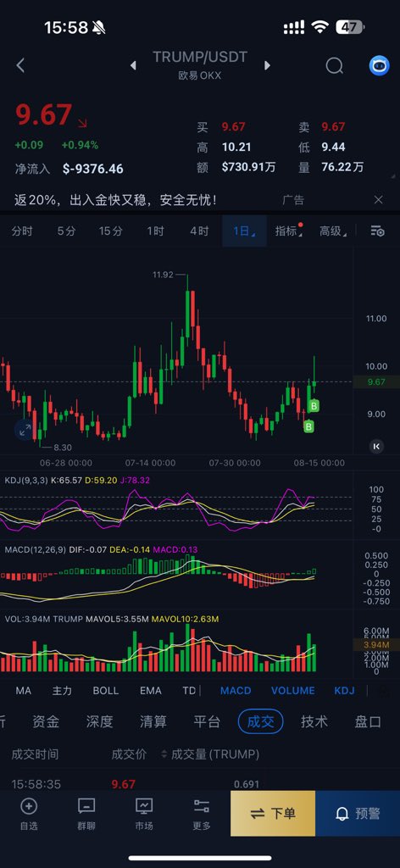Open the 深度 depth tab
This screenshot has width=400, height=868.
tap(100, 721)
